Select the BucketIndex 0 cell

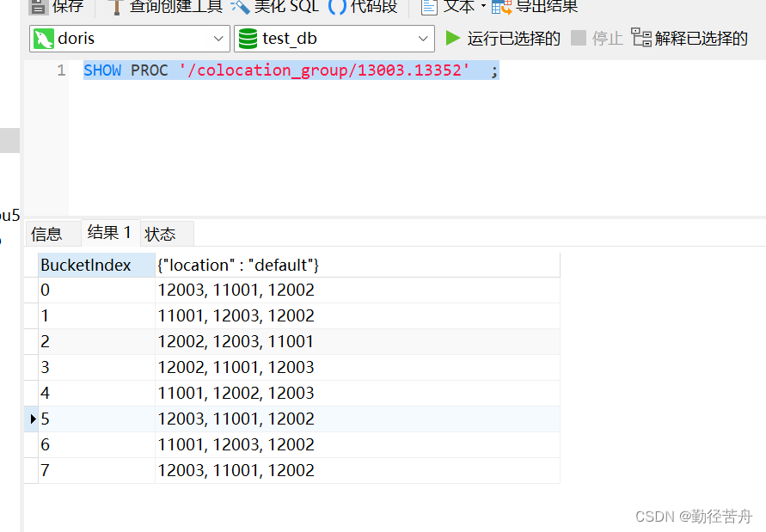[97, 290]
